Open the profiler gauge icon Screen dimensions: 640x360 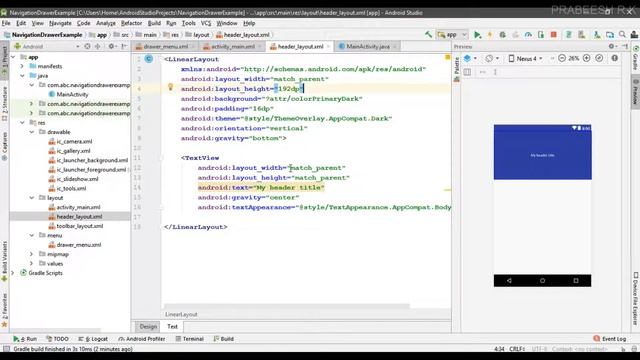[528, 35]
